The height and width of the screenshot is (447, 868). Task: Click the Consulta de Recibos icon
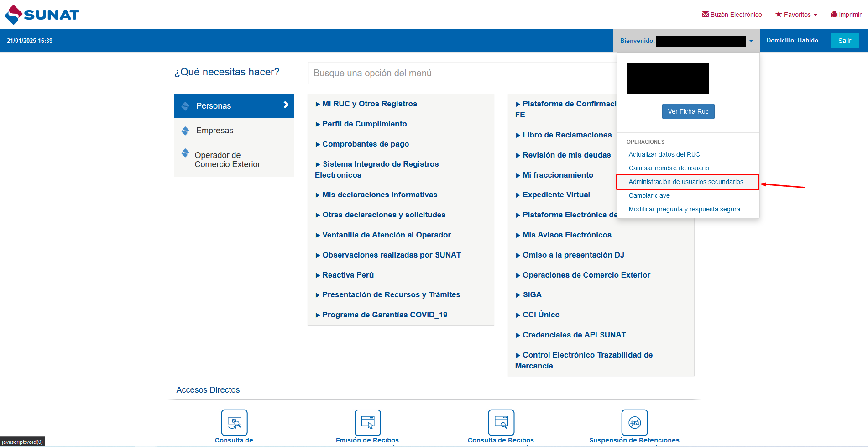[501, 422]
